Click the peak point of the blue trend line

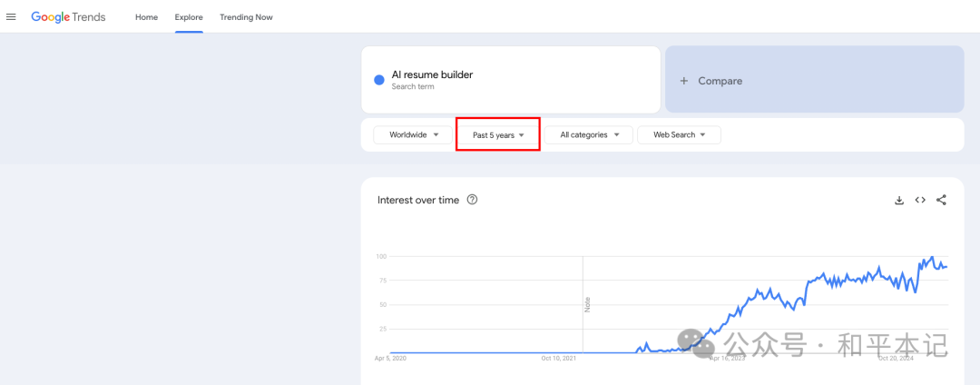coord(932,257)
